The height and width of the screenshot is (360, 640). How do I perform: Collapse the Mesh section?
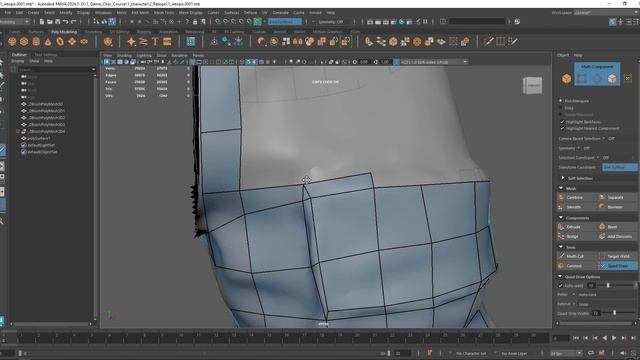tap(560, 188)
